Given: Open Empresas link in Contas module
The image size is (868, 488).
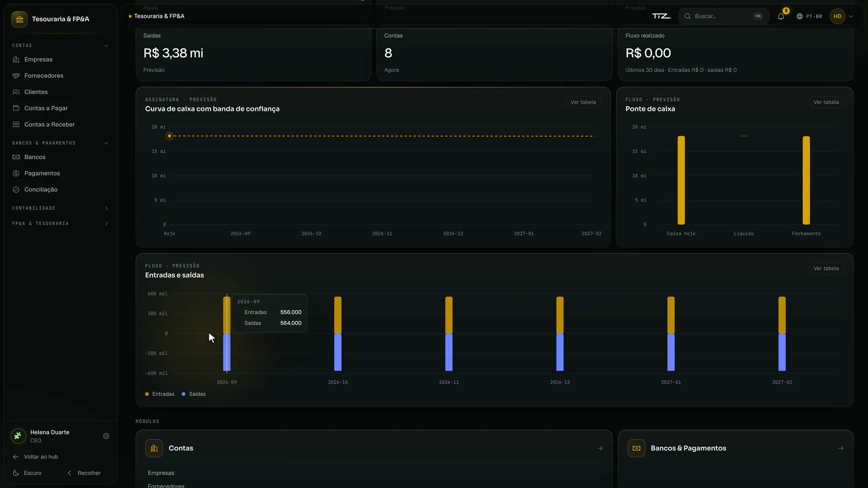Looking at the screenshot, I should [x=161, y=473].
